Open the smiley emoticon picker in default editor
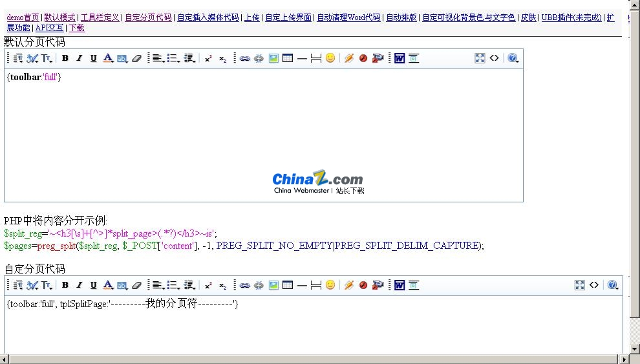640x364 pixels. pyautogui.click(x=330, y=58)
